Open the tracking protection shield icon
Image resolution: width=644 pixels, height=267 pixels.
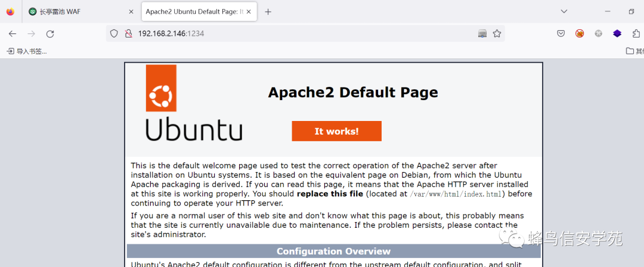point(114,34)
